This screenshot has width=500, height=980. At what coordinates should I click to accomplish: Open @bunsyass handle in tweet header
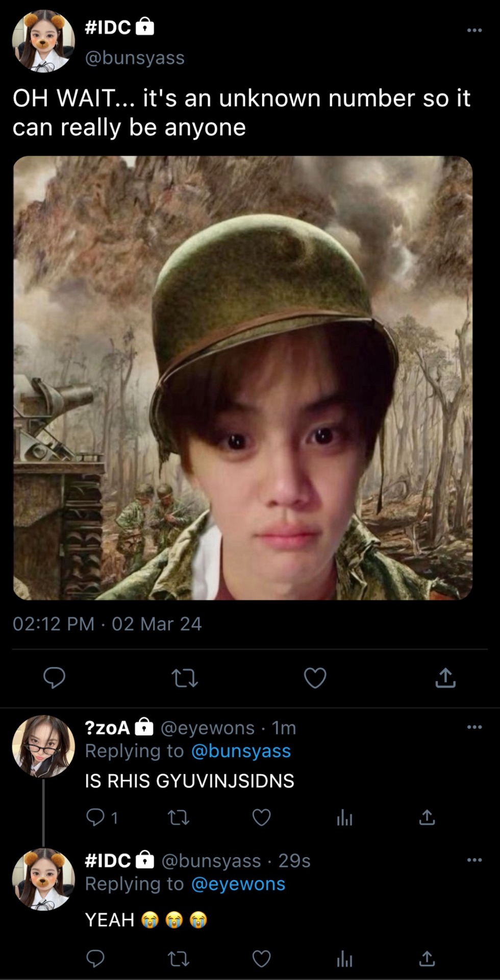135,58
